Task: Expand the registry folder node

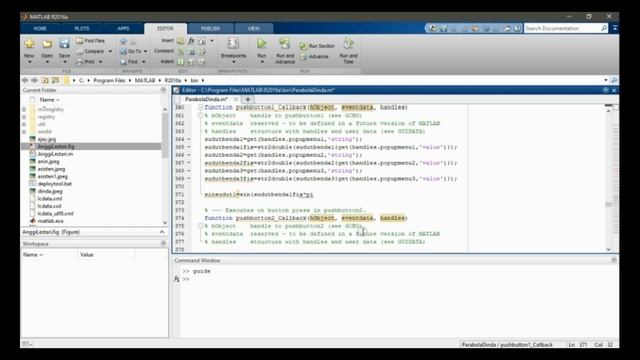Action: [x=24, y=117]
